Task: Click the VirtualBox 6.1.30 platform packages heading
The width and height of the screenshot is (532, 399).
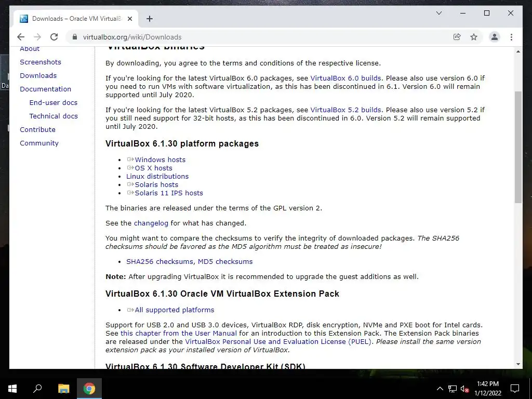Action: (x=182, y=143)
